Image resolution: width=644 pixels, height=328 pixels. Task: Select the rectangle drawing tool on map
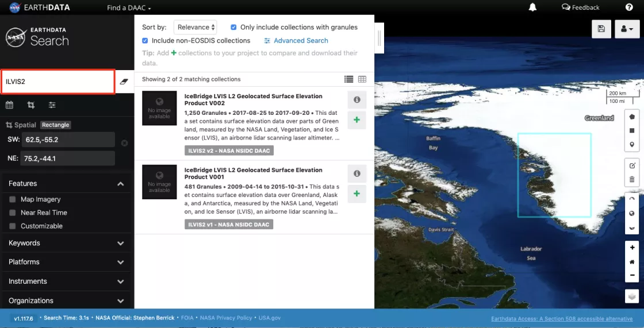pyautogui.click(x=632, y=130)
